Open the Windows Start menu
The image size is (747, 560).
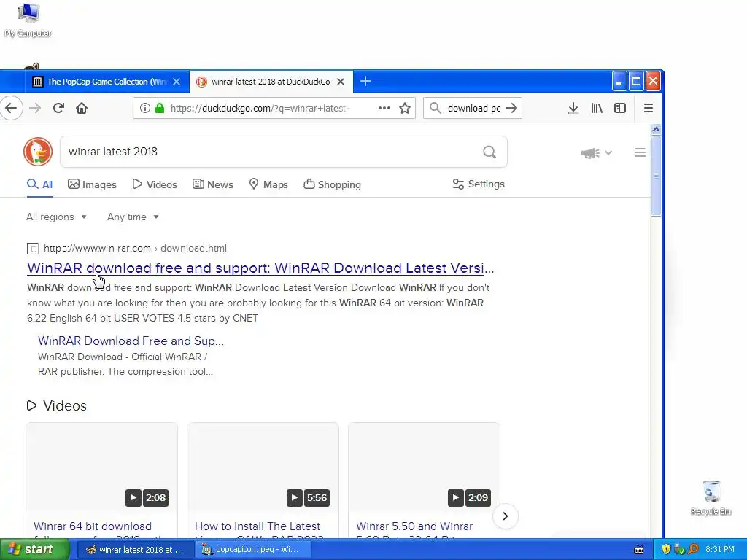click(34, 550)
